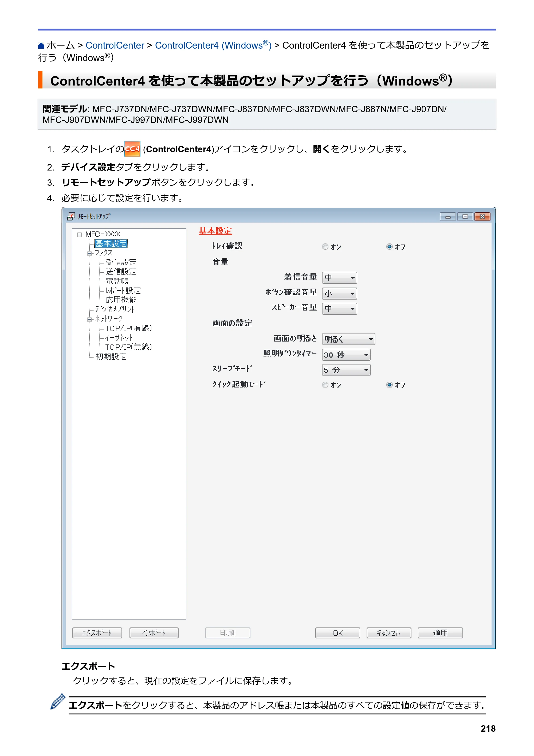Select オフ for トレイ確認
Viewport: 534px width, 756px height.
[390, 247]
